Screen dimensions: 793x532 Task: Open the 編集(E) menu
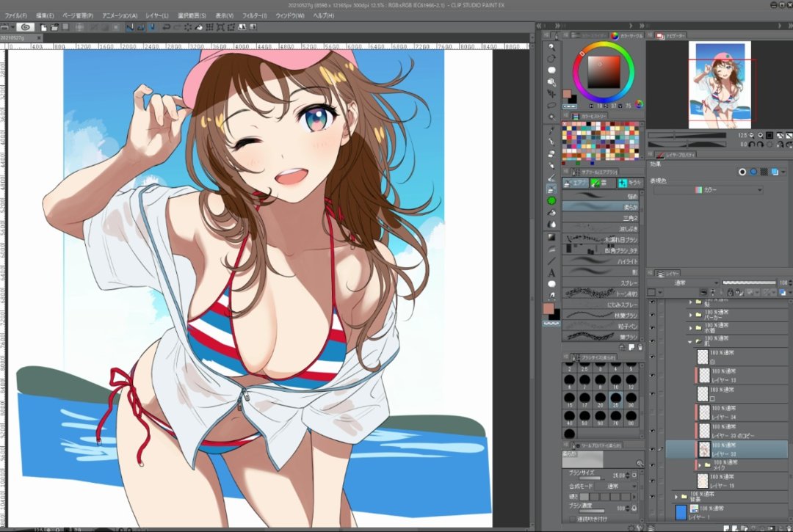[x=45, y=15]
